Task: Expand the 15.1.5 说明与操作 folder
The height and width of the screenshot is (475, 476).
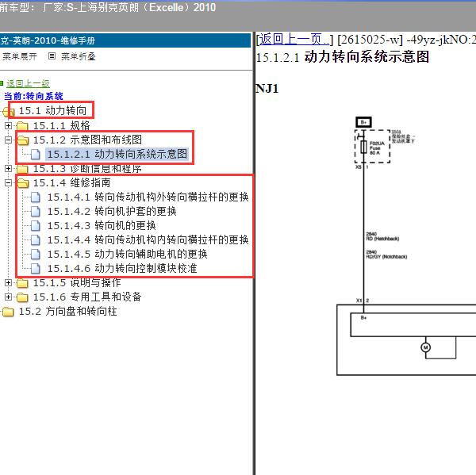Action: pos(8,282)
